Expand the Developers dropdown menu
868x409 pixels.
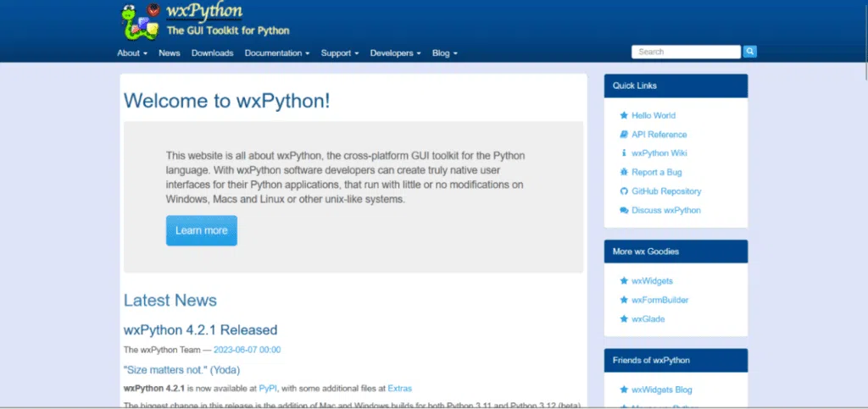click(395, 53)
